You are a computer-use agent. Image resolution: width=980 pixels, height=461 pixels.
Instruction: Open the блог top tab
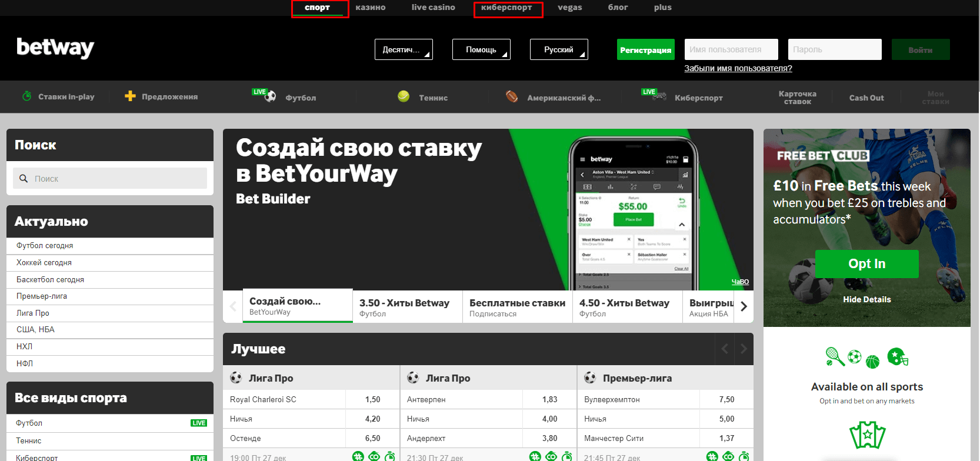point(618,7)
